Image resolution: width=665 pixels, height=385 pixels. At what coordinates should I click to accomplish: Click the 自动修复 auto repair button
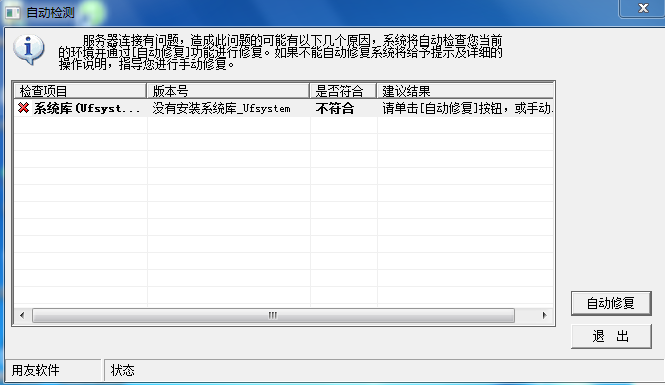coord(611,303)
